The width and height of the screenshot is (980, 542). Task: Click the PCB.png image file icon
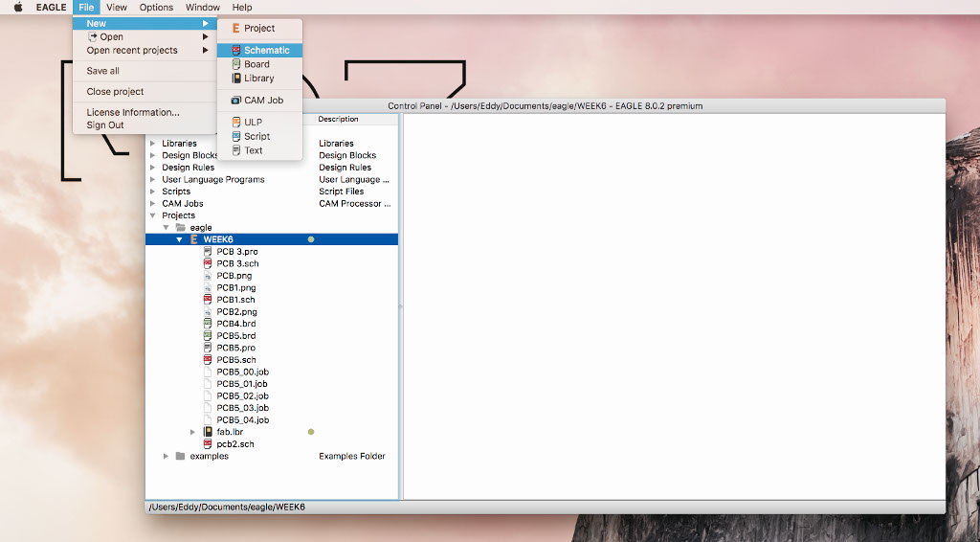pos(208,276)
